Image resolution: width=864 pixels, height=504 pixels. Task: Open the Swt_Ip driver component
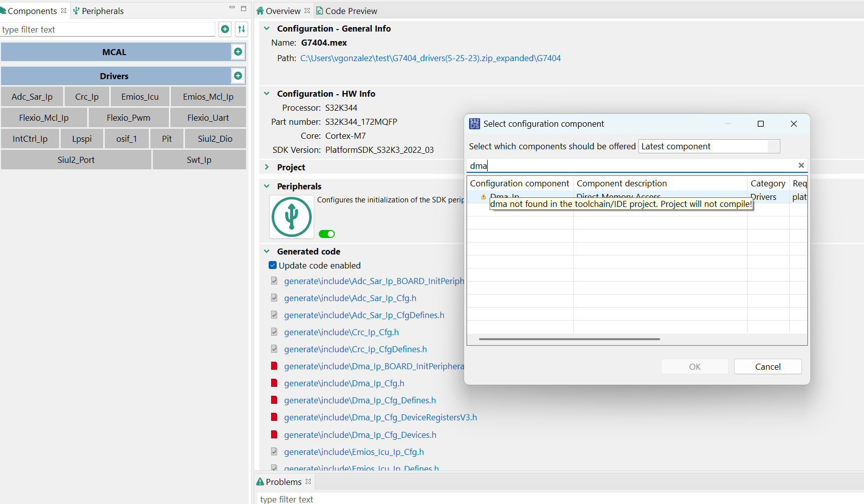tap(199, 160)
